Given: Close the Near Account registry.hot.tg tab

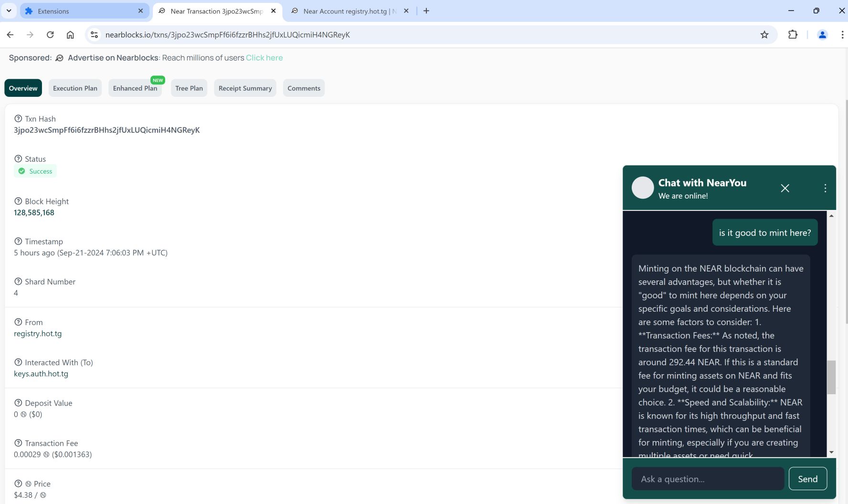Looking at the screenshot, I should [406, 11].
